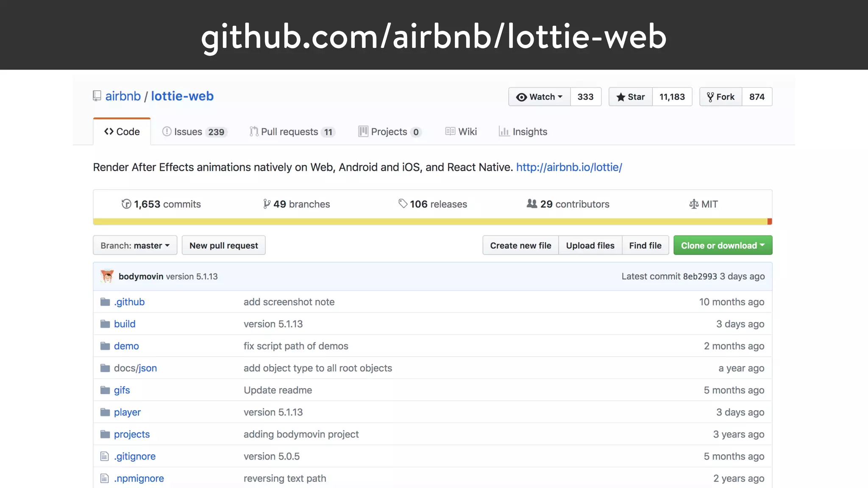
Task: Open the Pull requests tab
Action: [292, 132]
